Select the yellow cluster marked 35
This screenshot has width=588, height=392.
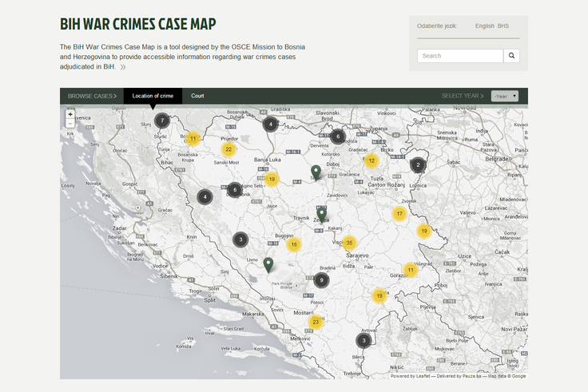(x=348, y=243)
